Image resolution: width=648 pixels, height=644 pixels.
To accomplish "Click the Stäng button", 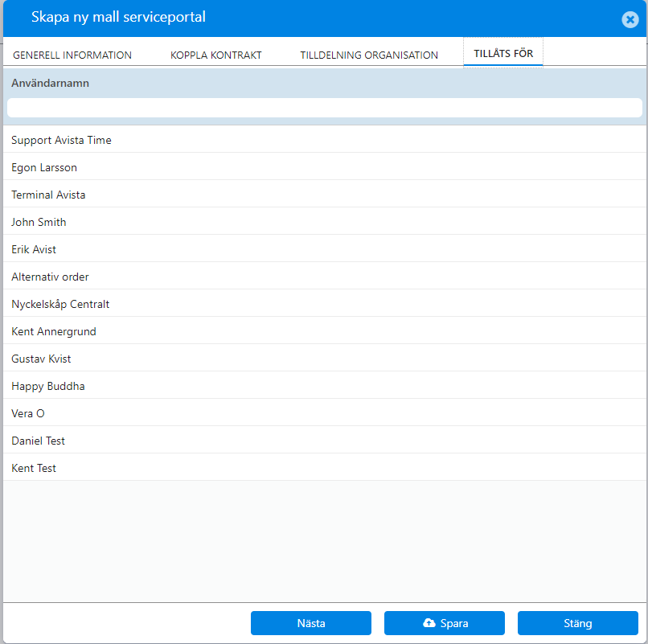I will 578,623.
